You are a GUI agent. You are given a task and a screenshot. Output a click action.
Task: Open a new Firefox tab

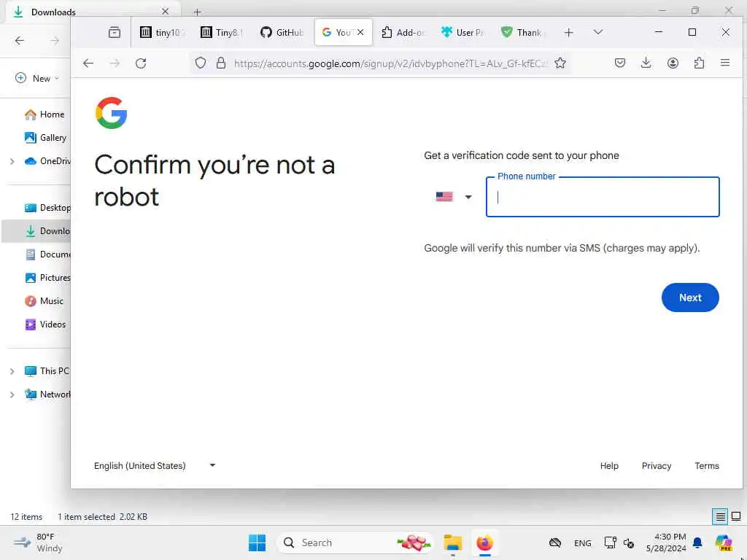pyautogui.click(x=568, y=32)
